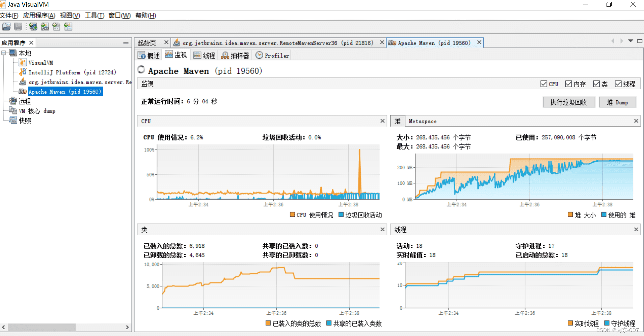Click the blue 使用的 堆 legend swatch
This screenshot has height=336, width=644.
pyautogui.click(x=604, y=214)
